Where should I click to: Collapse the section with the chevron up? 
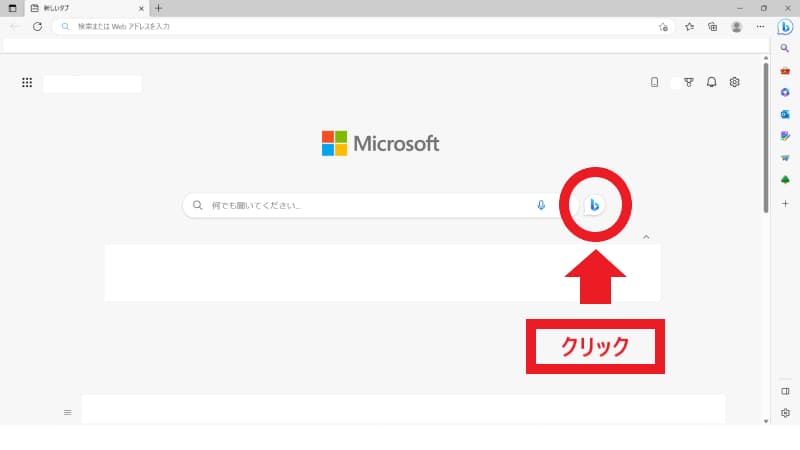click(x=646, y=237)
